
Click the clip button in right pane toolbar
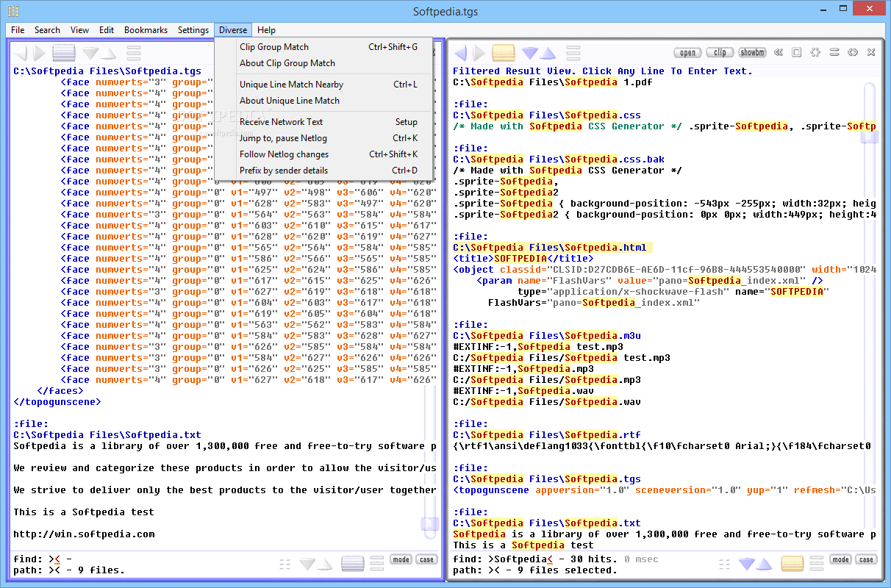click(720, 52)
